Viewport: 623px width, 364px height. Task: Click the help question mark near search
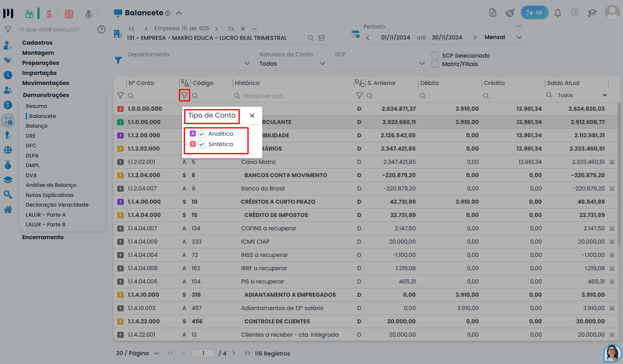(x=102, y=29)
